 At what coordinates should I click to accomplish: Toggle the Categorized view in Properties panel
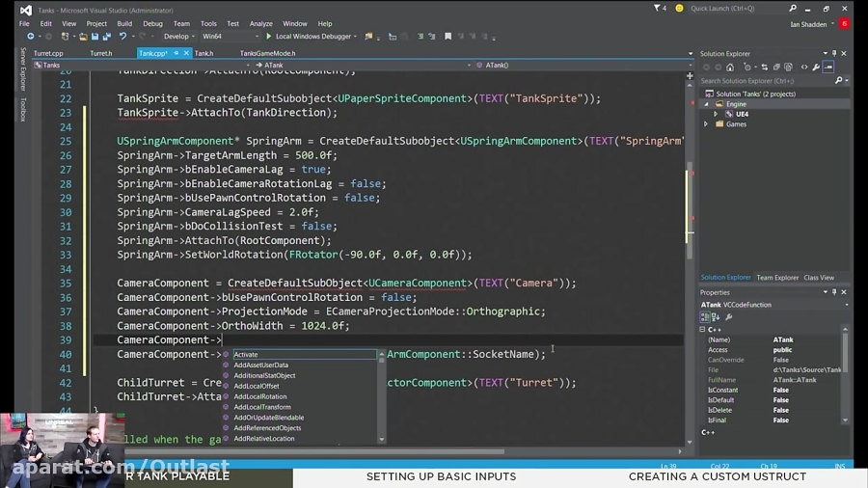(706, 317)
